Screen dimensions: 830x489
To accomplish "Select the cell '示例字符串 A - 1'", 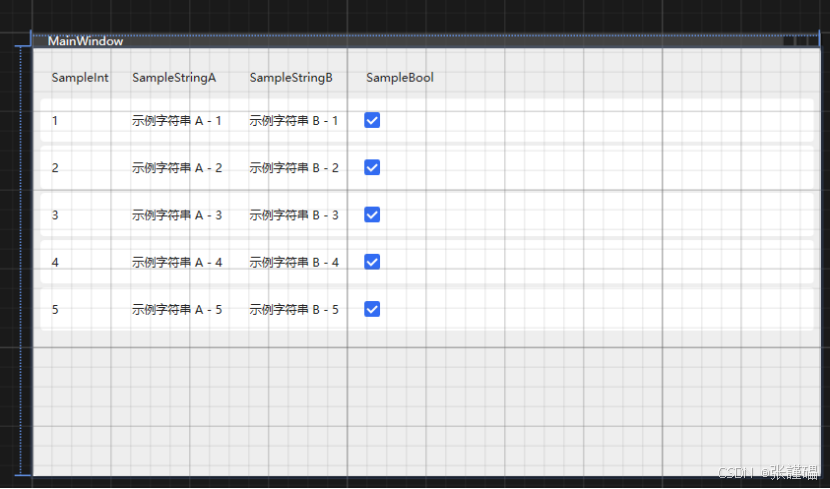I will coord(177,121).
